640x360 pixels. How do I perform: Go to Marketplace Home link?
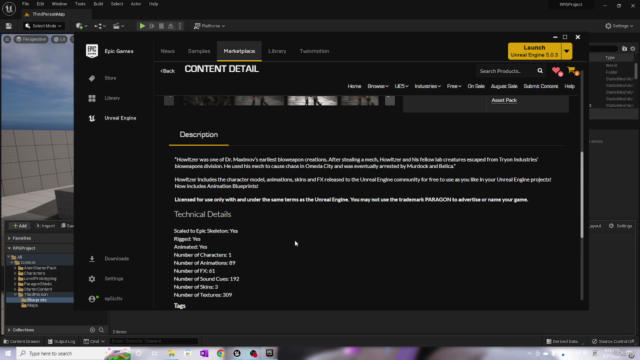[354, 86]
